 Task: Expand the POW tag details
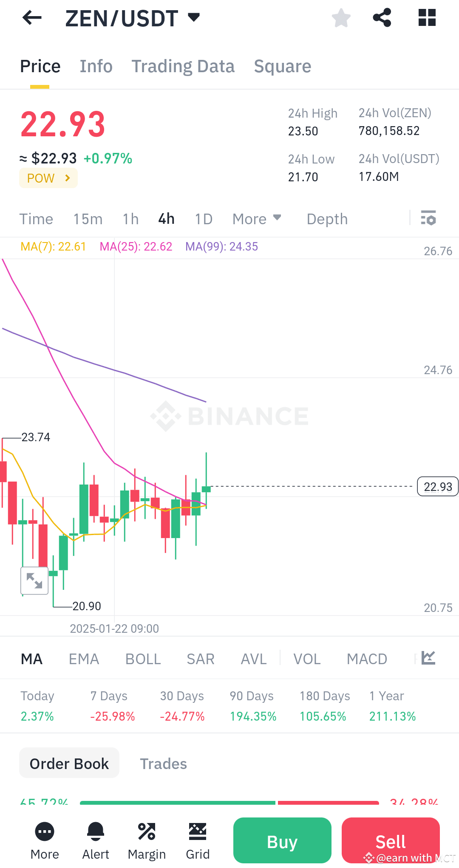coord(48,178)
